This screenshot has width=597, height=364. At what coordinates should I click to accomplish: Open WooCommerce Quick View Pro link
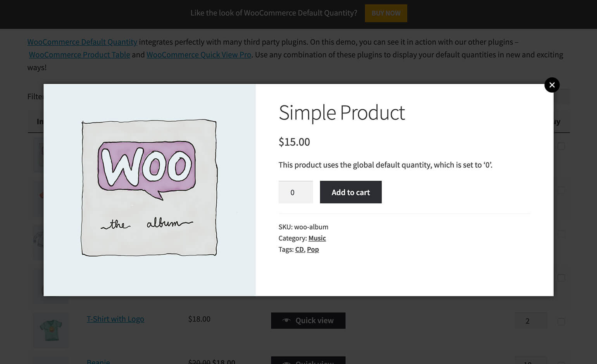(198, 55)
